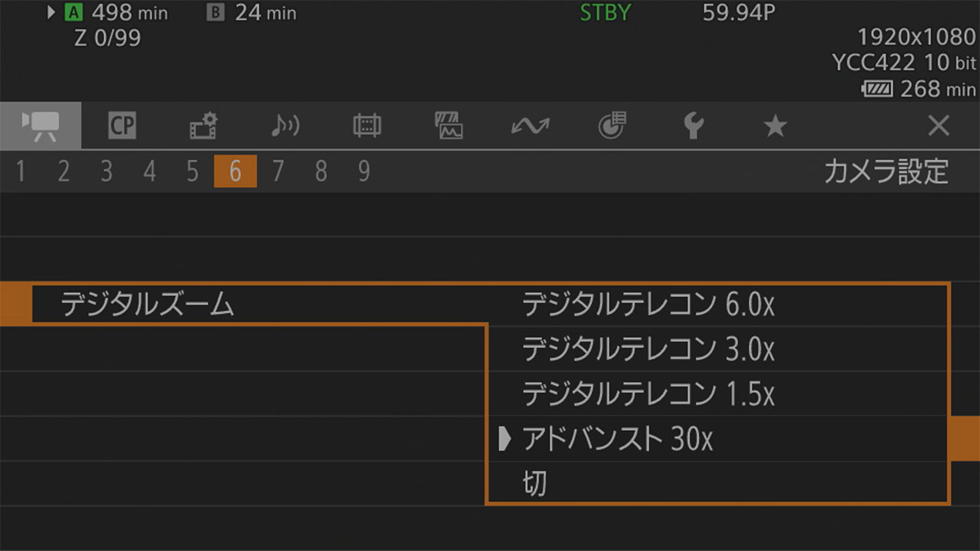Image resolution: width=980 pixels, height=551 pixels.
Task: Open the Recording/Media Setup menu icon
Action: pos(204,126)
